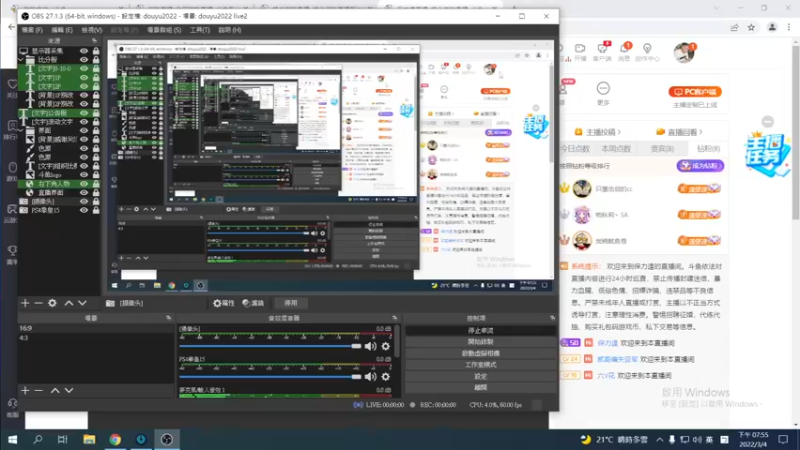
Task: Expand 直播回看 chevron on browser page
Action: [x=701, y=132]
